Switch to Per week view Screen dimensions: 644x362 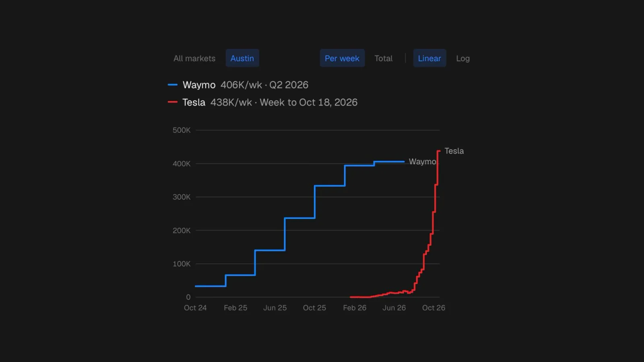pos(342,58)
